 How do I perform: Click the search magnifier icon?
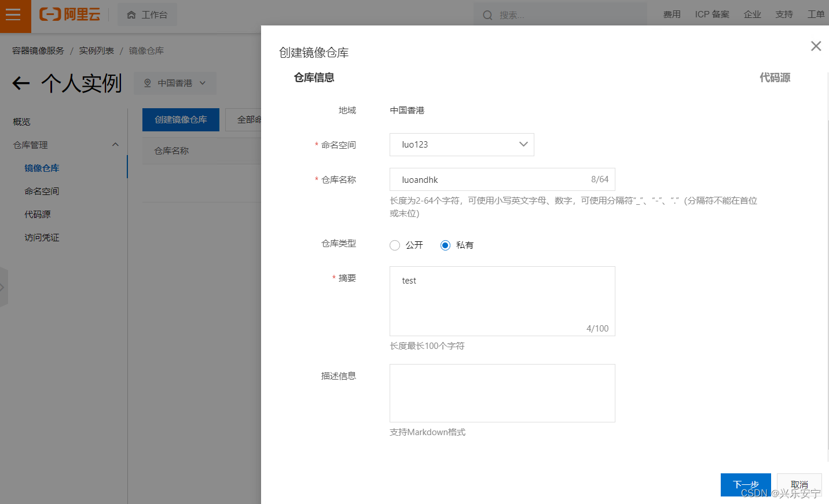487,14
